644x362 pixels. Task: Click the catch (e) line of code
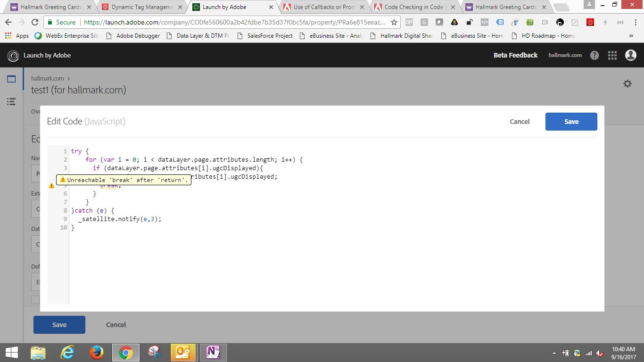(93, 211)
